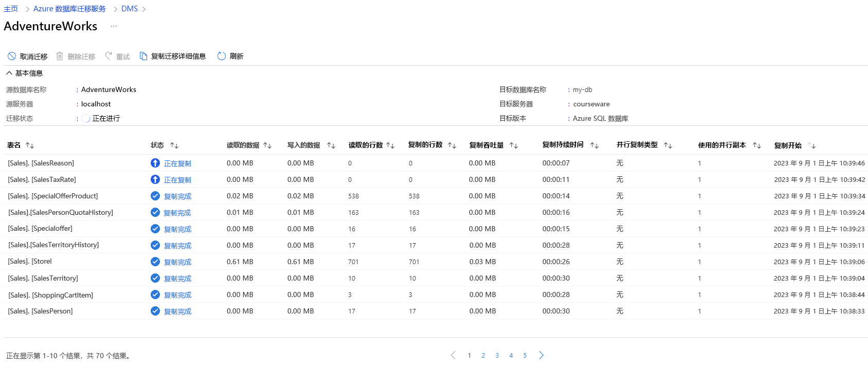Click the completed check icon for [Sales]. [Storel
The image size is (868, 369).
[x=155, y=262]
